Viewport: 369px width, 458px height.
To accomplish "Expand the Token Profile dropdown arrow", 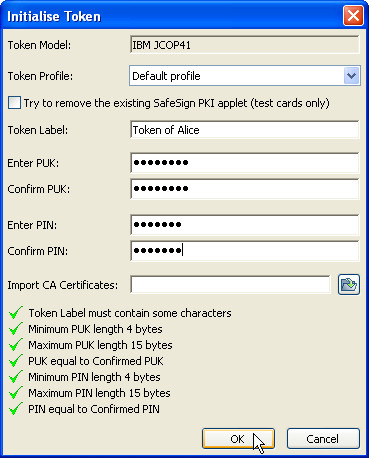I will 351,76.
